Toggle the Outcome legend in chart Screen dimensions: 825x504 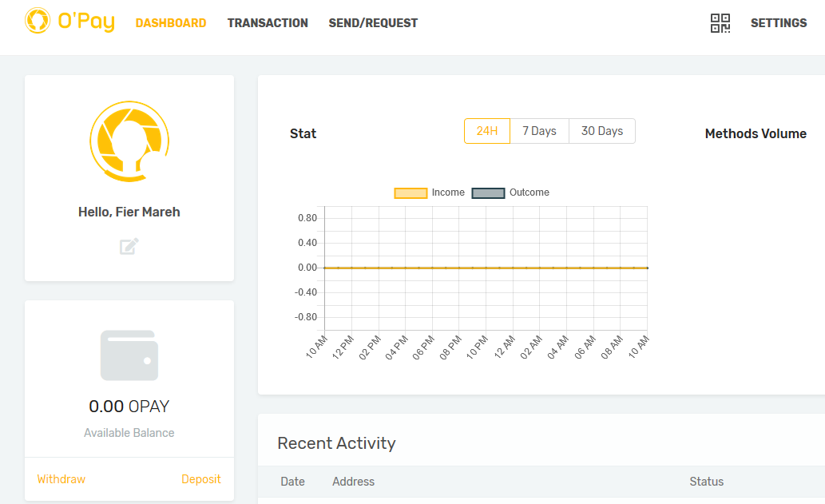tap(511, 192)
